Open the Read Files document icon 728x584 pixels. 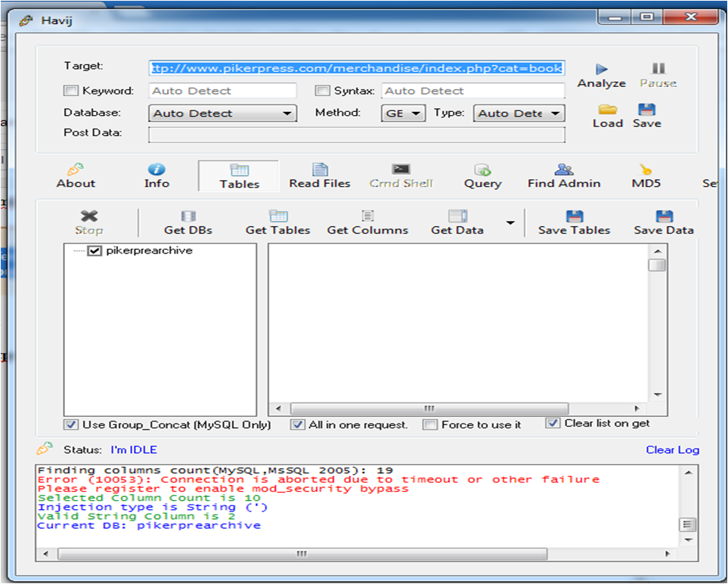point(320,169)
